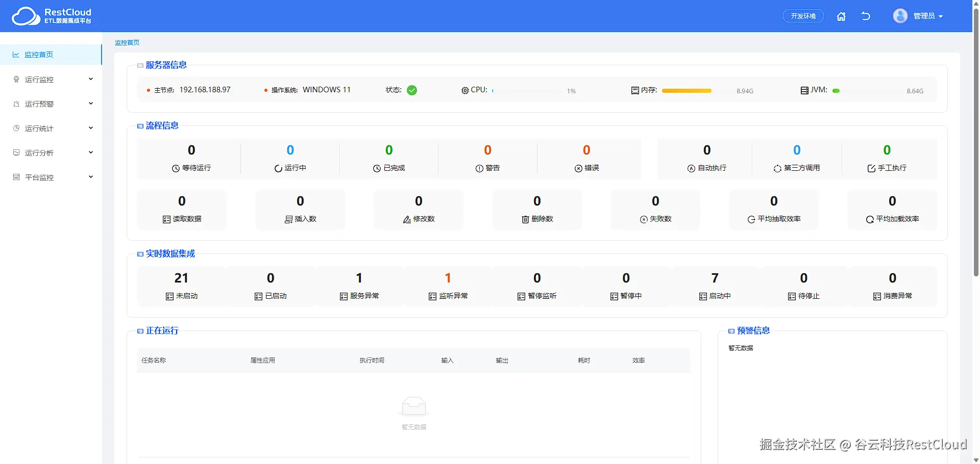Select the 监控首页 sidebar icon
Screen dimensions: 980x464
coord(17,55)
